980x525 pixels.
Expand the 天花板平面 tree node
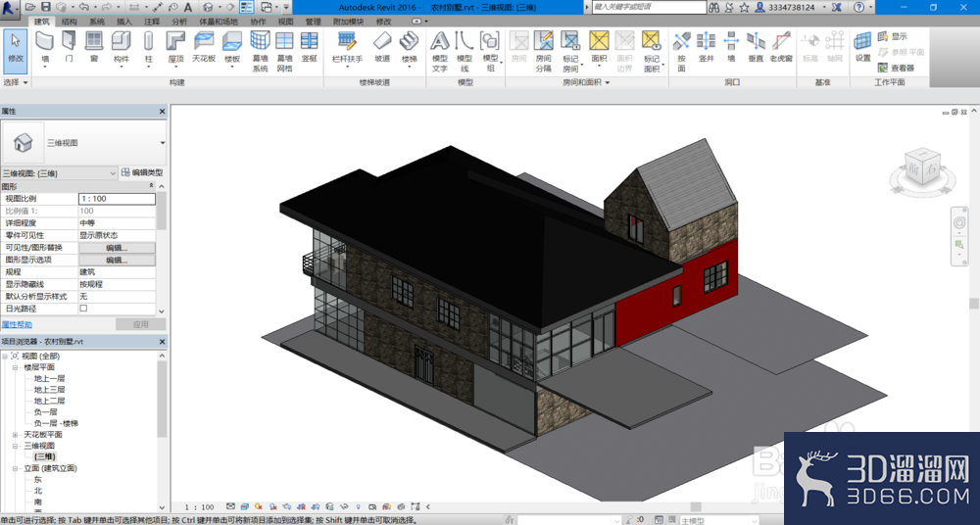coord(15,434)
